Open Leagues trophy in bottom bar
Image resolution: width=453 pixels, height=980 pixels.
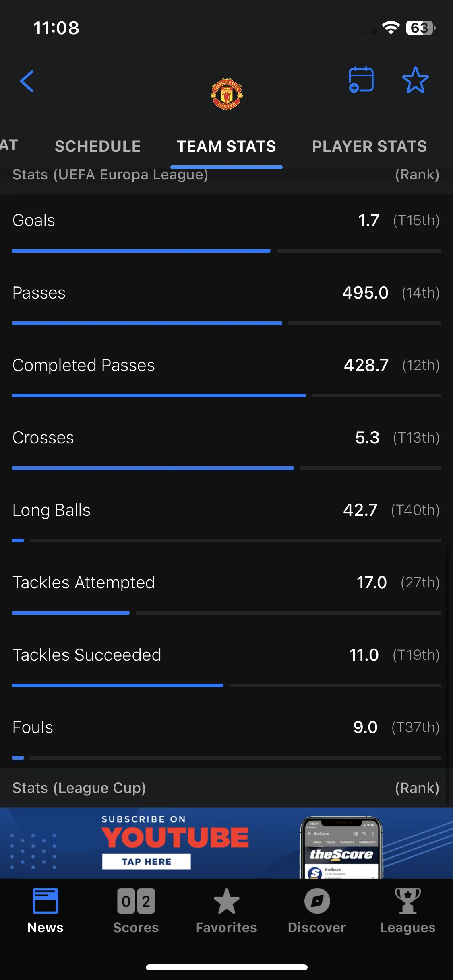click(x=408, y=910)
